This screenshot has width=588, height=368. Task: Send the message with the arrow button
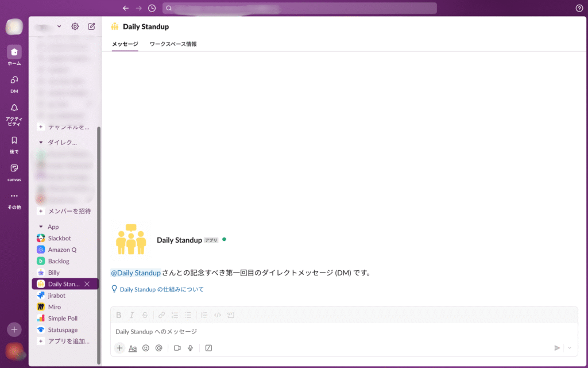(x=557, y=348)
